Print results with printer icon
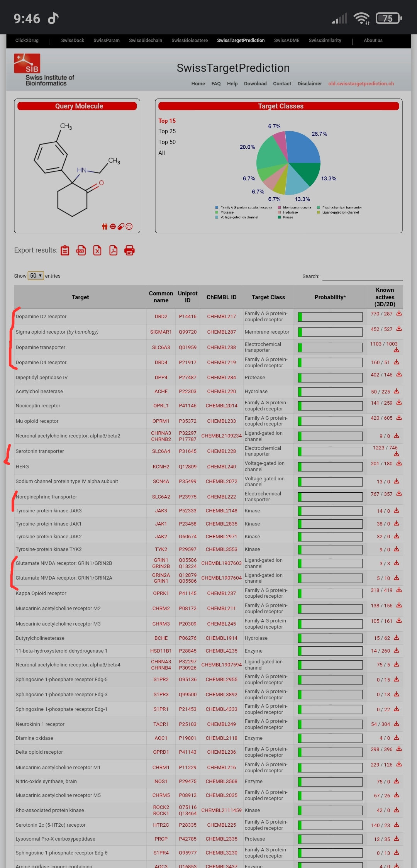Viewport: 417px width, 868px height. point(129,251)
